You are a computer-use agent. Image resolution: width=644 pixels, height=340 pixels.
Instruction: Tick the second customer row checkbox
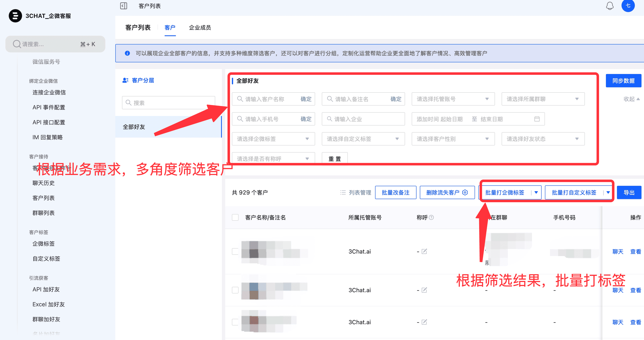pyautogui.click(x=235, y=290)
